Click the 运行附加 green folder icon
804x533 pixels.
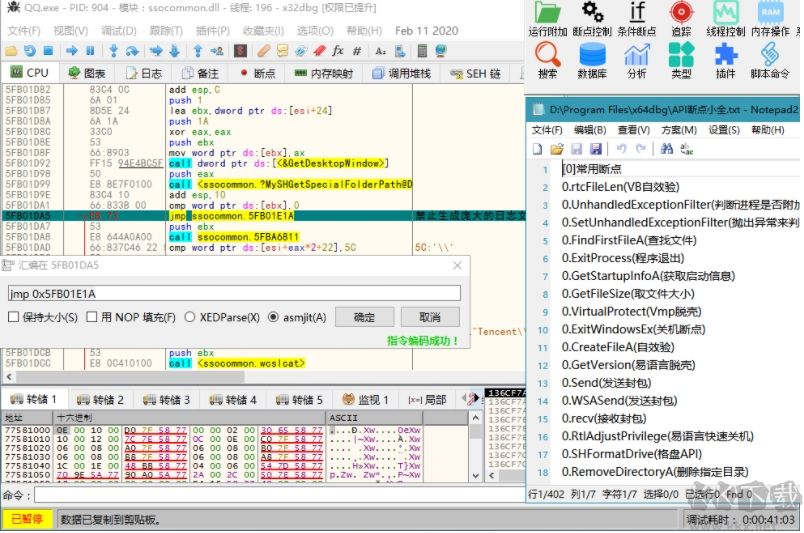click(546, 13)
